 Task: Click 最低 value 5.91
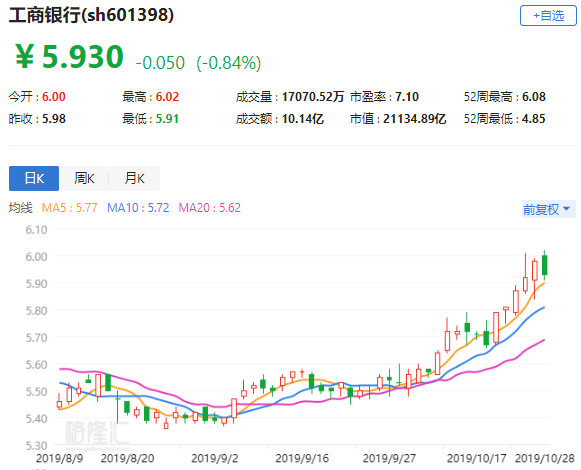point(167,119)
